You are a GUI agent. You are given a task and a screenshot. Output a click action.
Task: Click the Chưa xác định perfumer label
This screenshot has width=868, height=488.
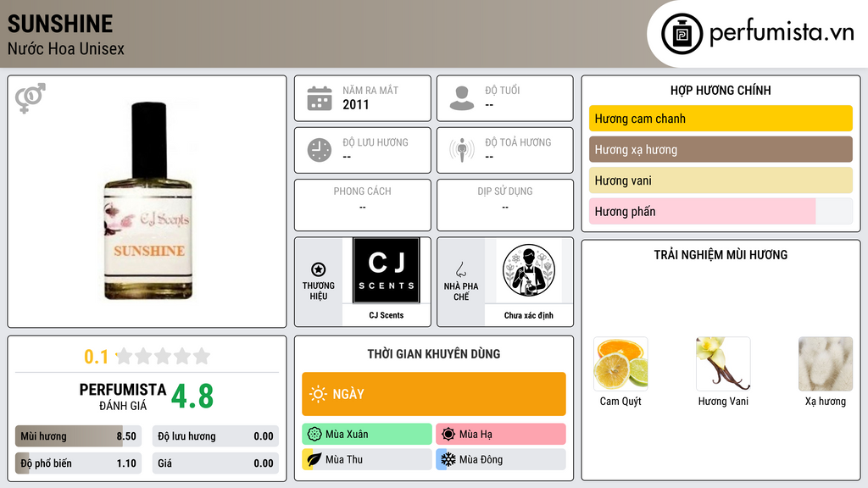(529, 315)
